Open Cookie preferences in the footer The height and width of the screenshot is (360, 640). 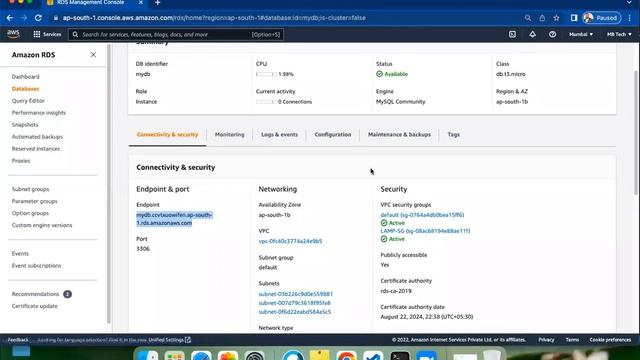tap(610, 340)
